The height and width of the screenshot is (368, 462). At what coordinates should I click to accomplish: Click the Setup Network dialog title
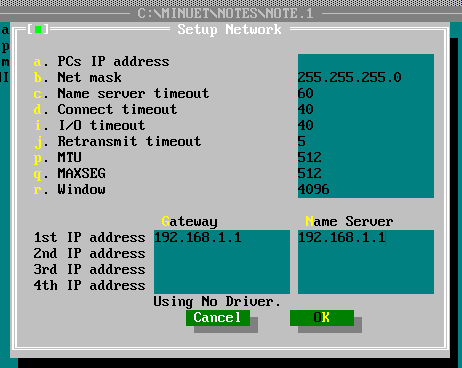point(229,30)
